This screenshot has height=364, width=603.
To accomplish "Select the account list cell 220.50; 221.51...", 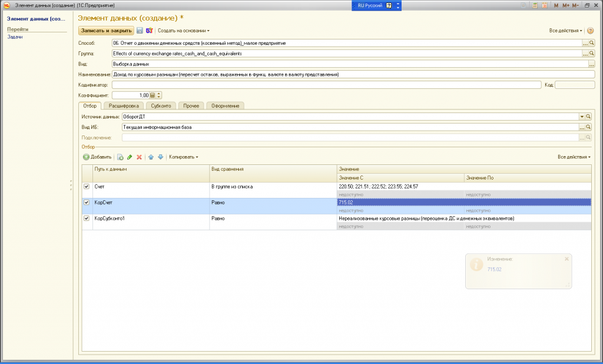I will click(464, 187).
